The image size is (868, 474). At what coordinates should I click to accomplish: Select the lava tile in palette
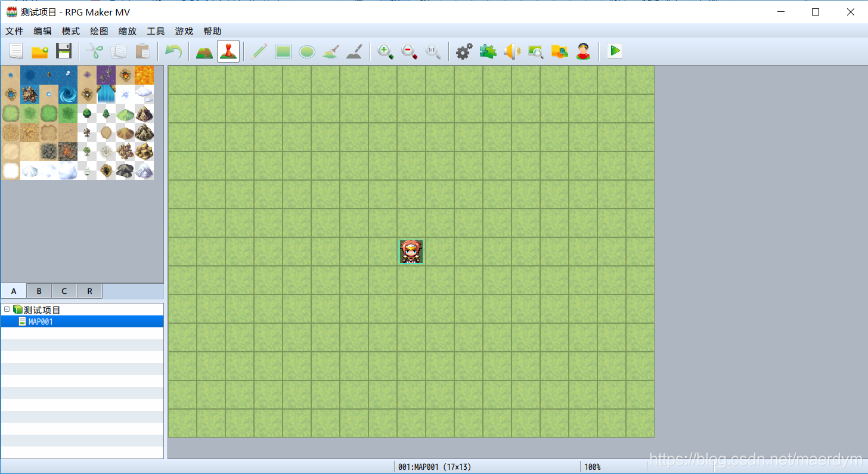[x=144, y=75]
